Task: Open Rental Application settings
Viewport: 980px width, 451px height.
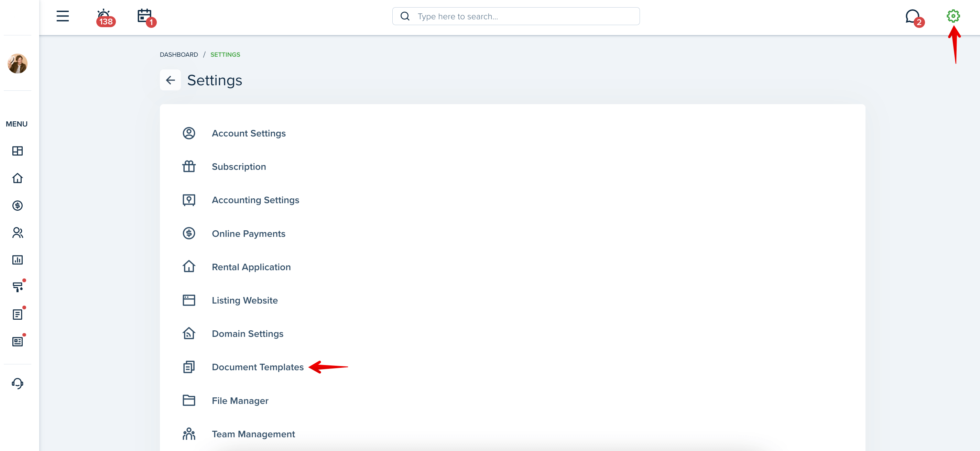Action: pos(251,267)
